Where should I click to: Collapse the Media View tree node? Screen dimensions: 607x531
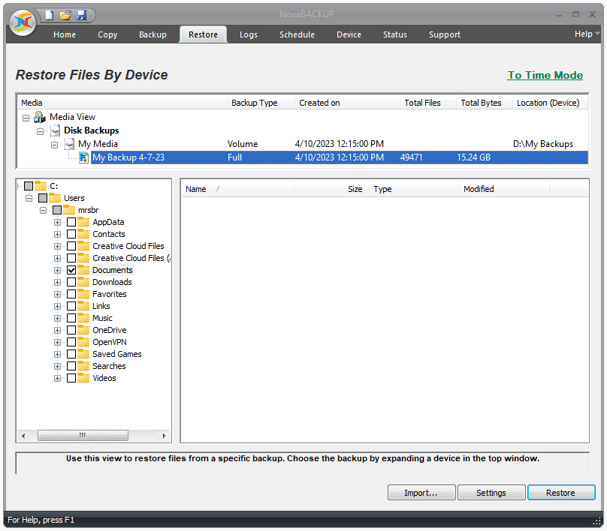pyautogui.click(x=26, y=118)
